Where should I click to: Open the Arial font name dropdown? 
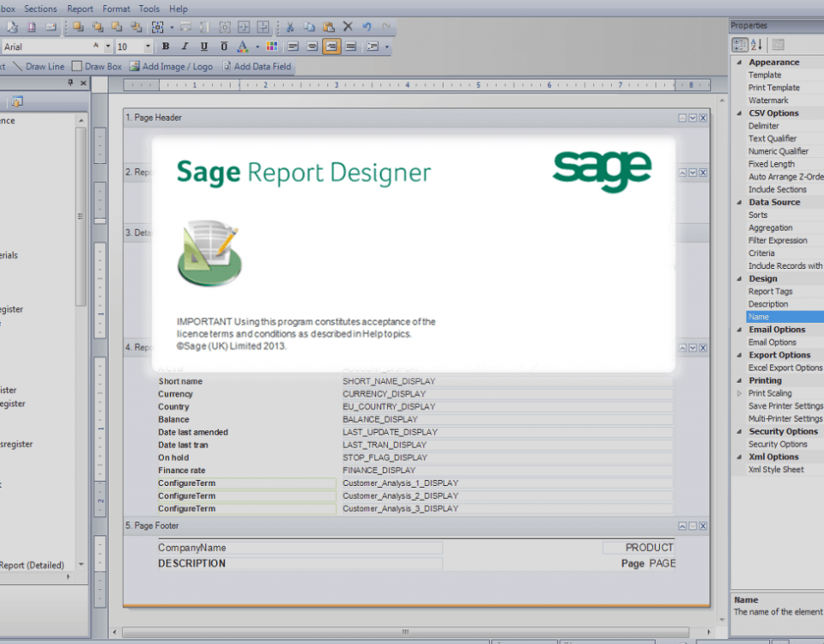tap(108, 46)
